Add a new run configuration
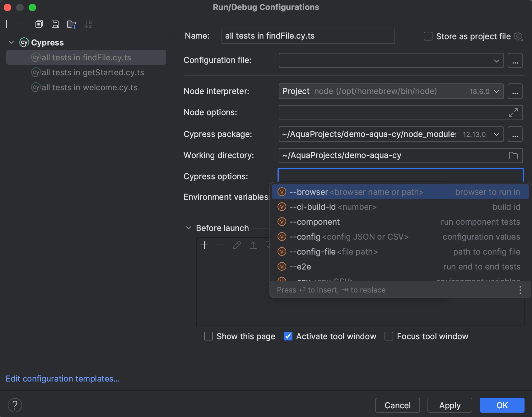The width and height of the screenshot is (532, 417). tap(7, 24)
